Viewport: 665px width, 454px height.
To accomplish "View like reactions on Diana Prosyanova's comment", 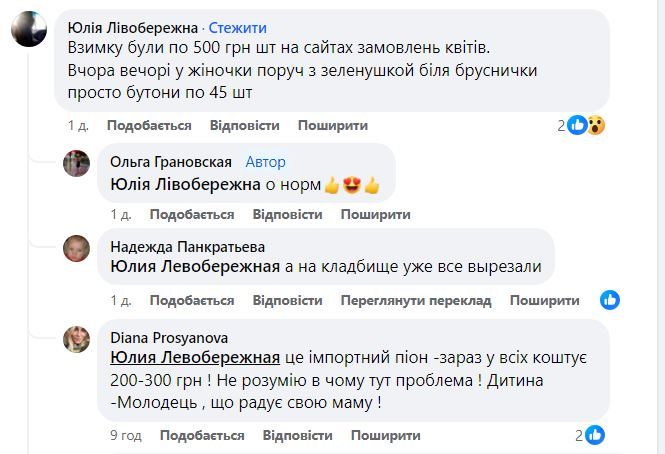I will click(593, 435).
